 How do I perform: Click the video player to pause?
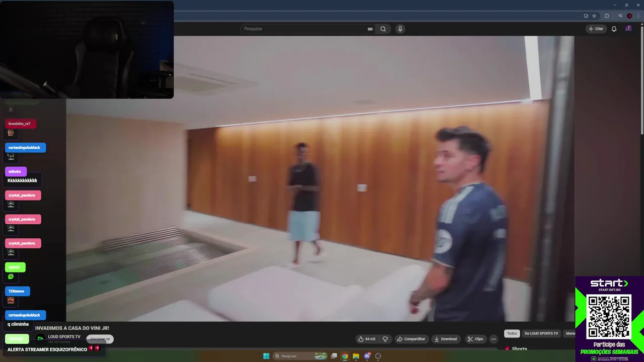tap(320, 178)
